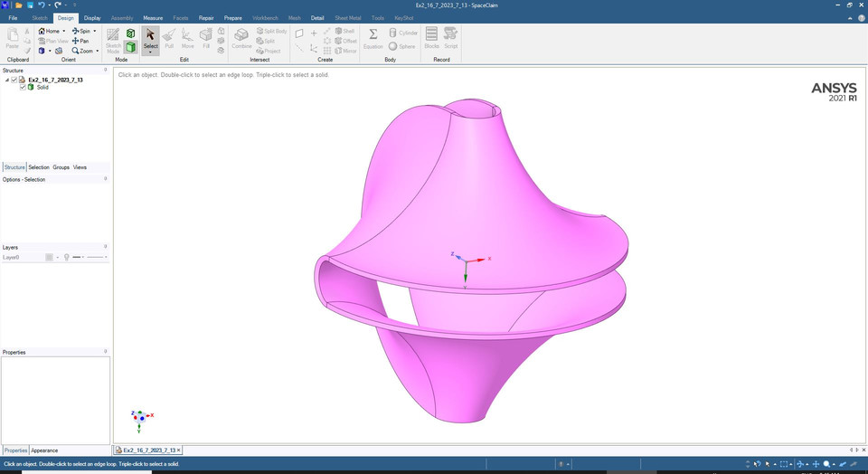Switch to the Repair ribbon tab

(x=206, y=18)
